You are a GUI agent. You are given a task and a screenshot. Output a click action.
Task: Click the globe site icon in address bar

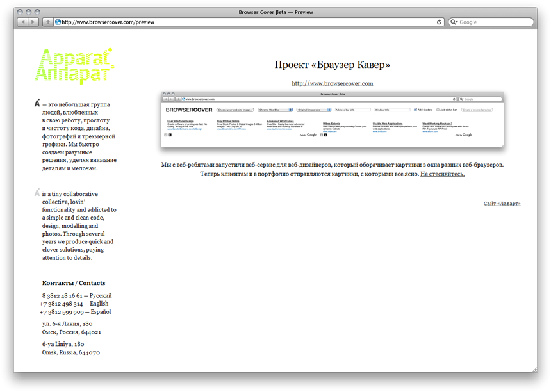coord(58,22)
